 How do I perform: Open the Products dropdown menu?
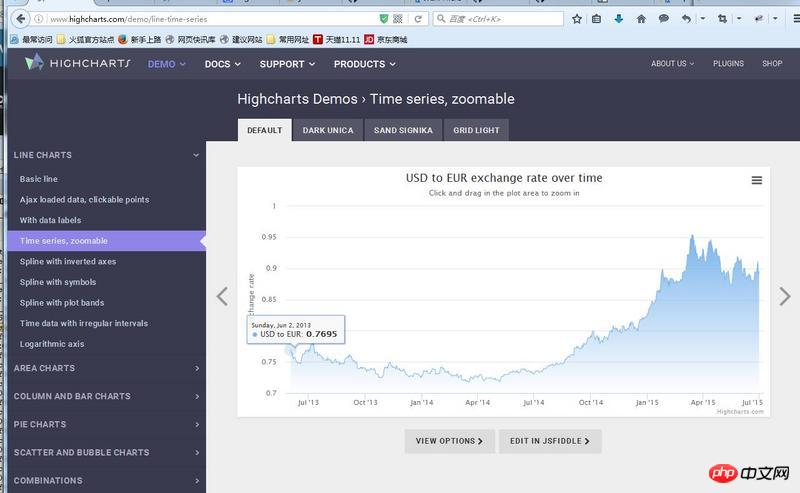pos(364,64)
